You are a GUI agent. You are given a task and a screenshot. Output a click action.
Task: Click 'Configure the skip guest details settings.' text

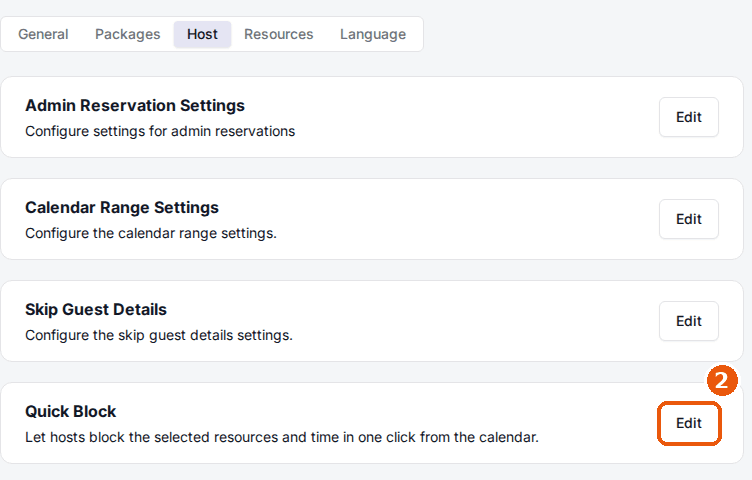tap(159, 336)
